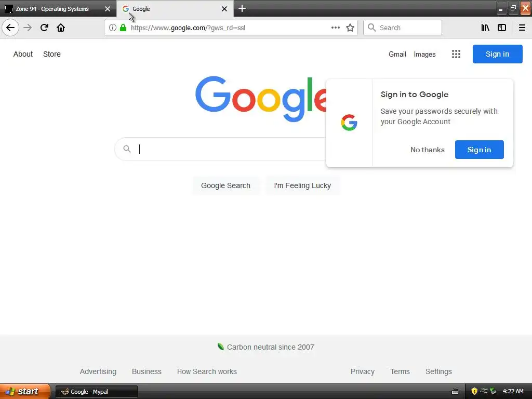Bookmark this page with star icon
The image size is (532, 399).
click(x=350, y=28)
